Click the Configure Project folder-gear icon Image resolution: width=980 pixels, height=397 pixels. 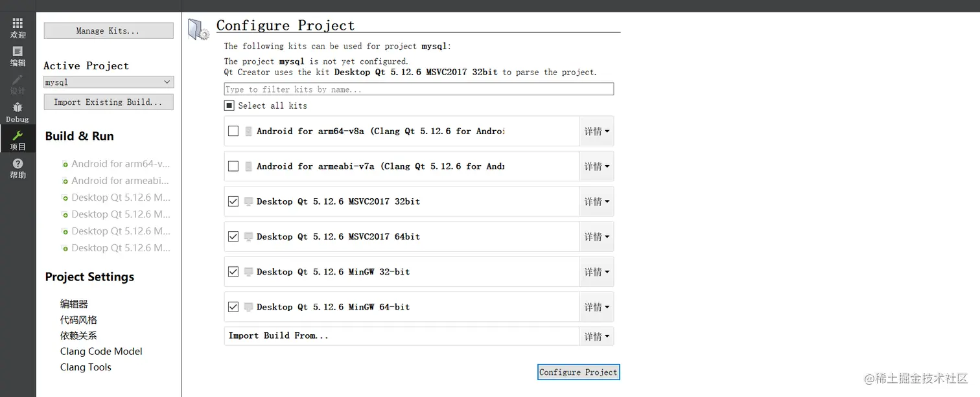pyautogui.click(x=198, y=30)
